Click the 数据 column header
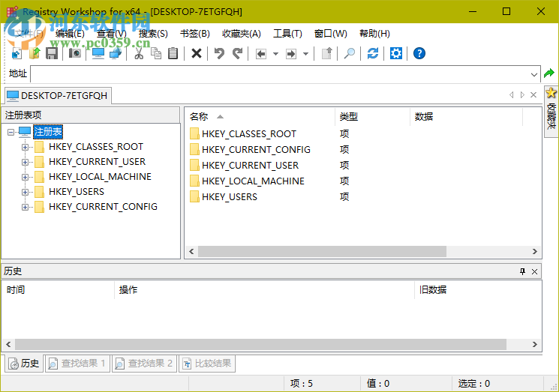559x392 pixels. [x=466, y=117]
